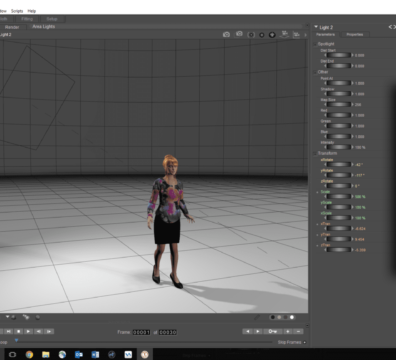
Task: Click the first camera render icon
Action: point(226,34)
